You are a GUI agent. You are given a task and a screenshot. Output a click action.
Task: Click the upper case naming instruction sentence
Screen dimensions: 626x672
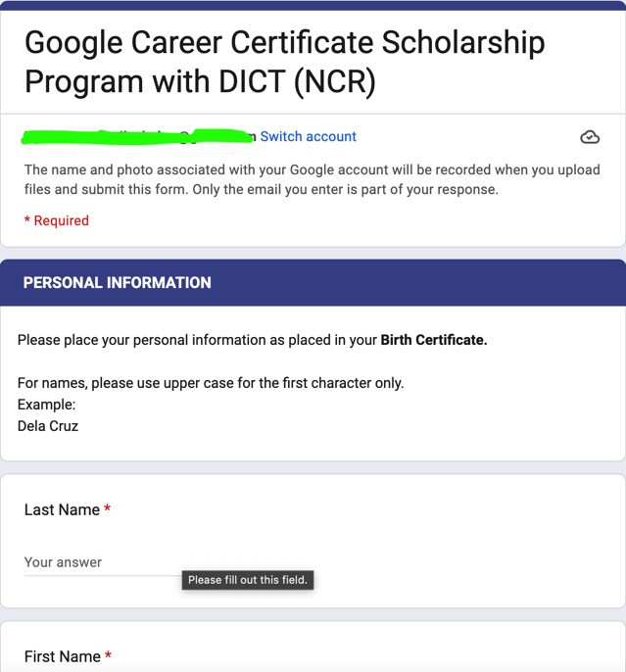click(211, 383)
